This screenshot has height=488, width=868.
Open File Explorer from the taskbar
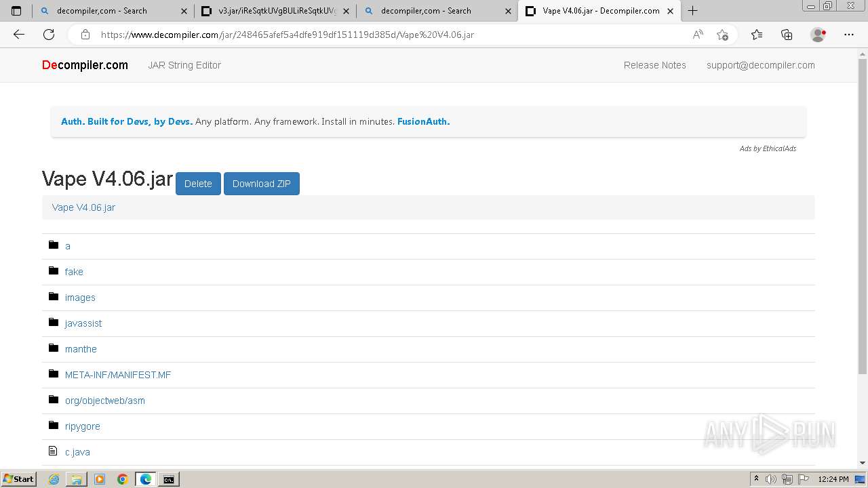click(77, 479)
